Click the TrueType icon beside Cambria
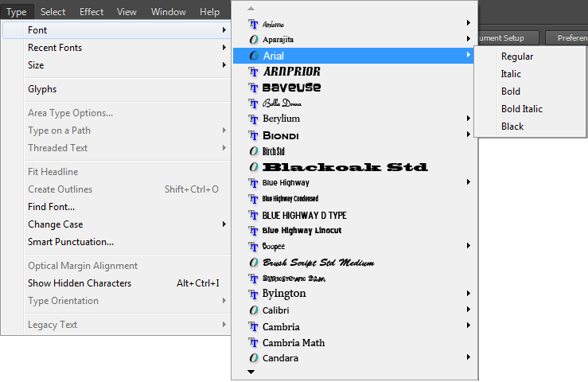588x382 pixels. point(254,326)
